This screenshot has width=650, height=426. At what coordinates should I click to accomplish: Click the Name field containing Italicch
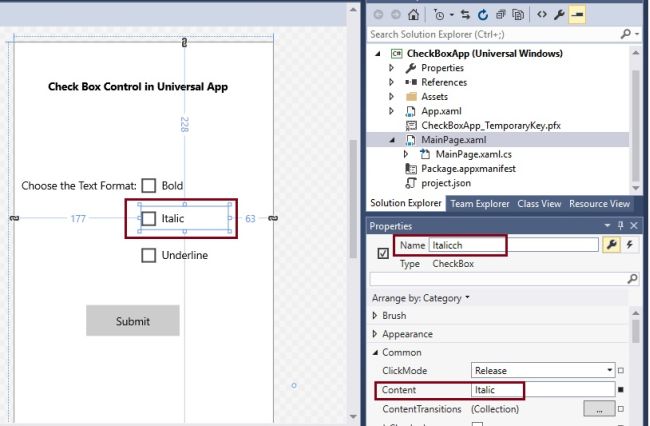[x=513, y=245]
